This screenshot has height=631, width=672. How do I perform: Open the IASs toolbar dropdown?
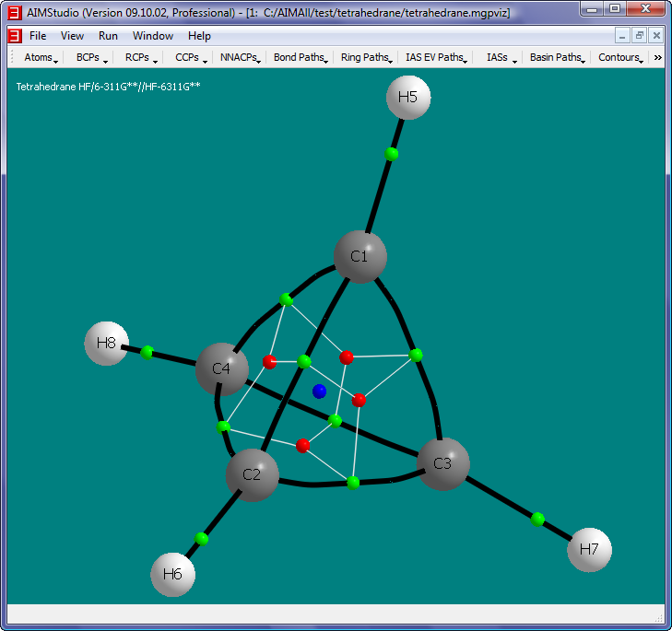(x=499, y=57)
